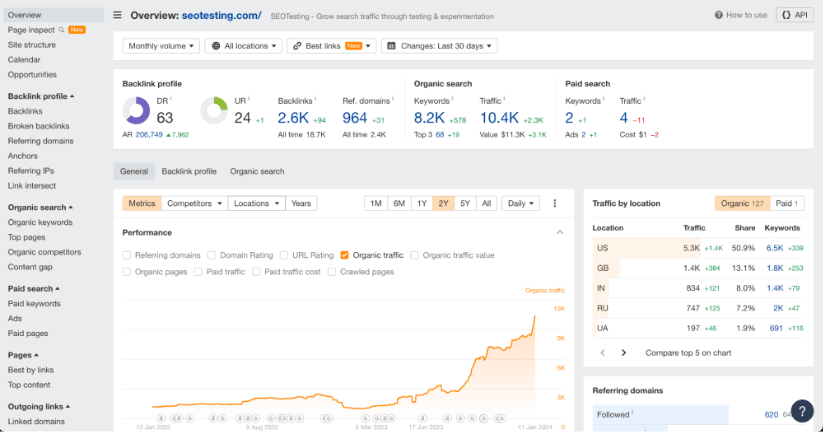Open the API button
Image resolution: width=823 pixels, height=432 pixels.
point(795,15)
